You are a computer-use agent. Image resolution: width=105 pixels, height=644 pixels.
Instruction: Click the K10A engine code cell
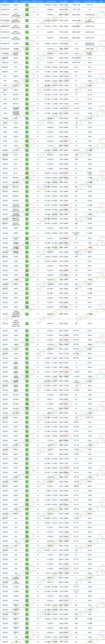[x=90, y=605]
